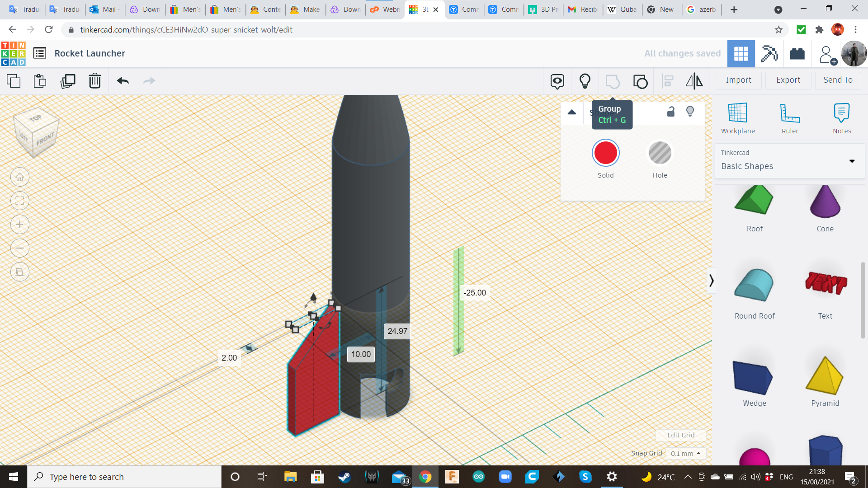The height and width of the screenshot is (488, 868).
Task: Delete selection with trash icon
Action: pyautogui.click(x=94, y=81)
